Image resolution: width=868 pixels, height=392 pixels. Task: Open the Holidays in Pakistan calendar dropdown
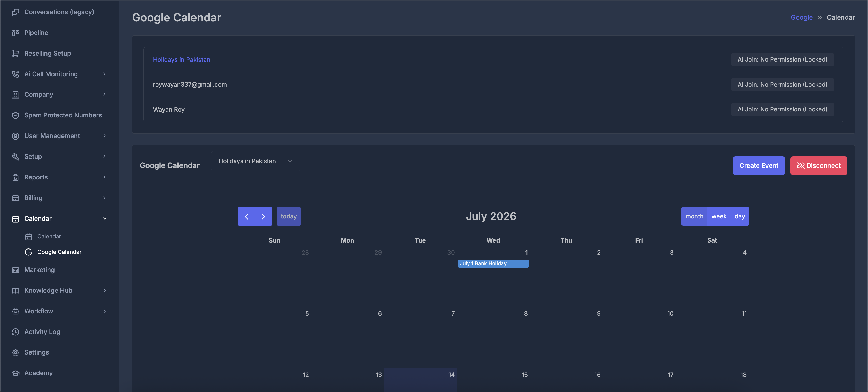tap(255, 161)
